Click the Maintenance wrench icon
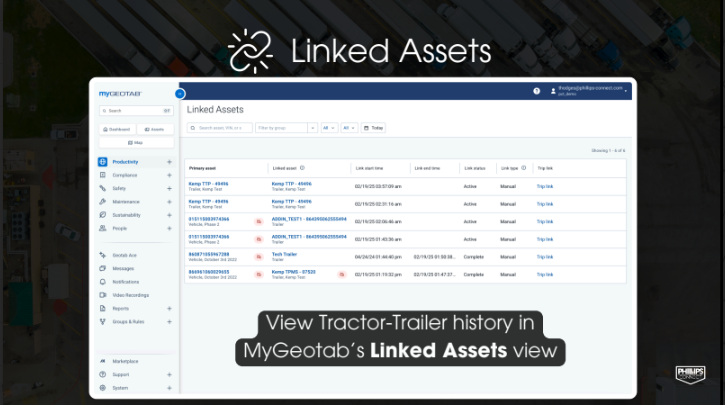Viewport: 725px width, 405px height. pos(103,202)
